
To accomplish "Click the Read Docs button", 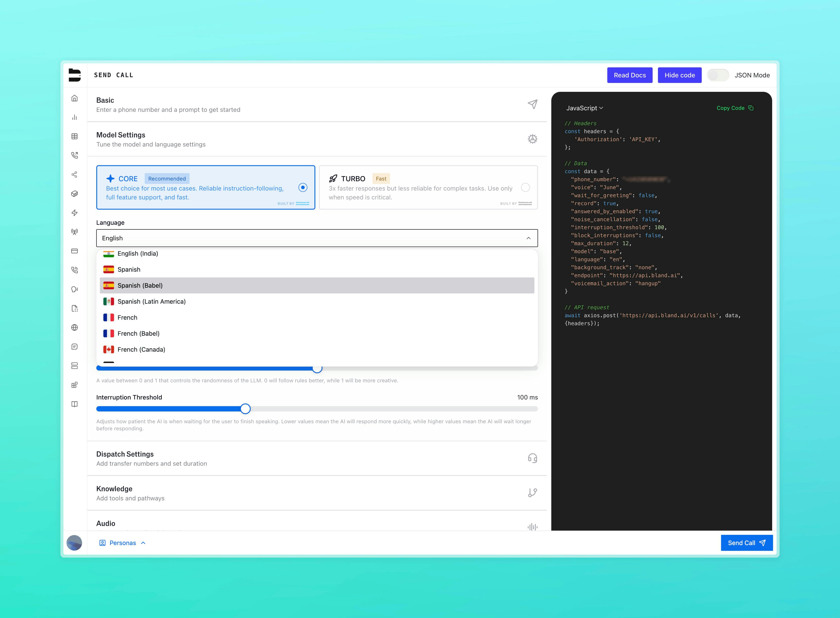I will [630, 75].
